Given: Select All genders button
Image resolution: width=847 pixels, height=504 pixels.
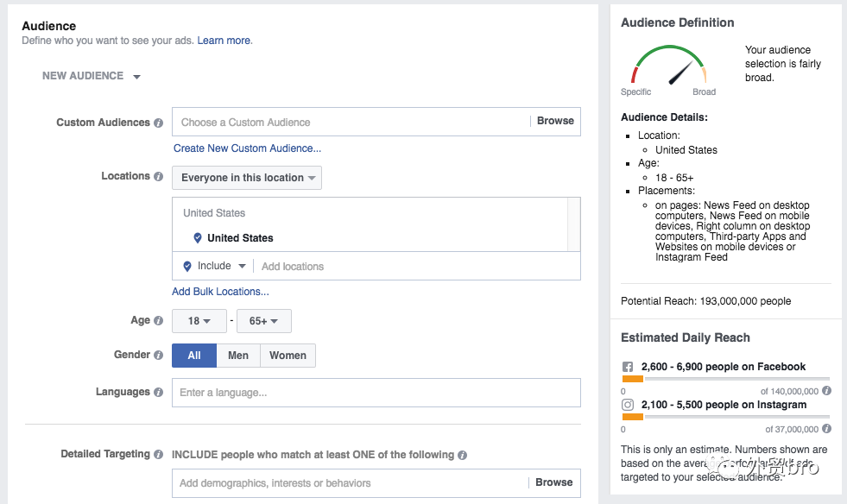Looking at the screenshot, I should [194, 356].
